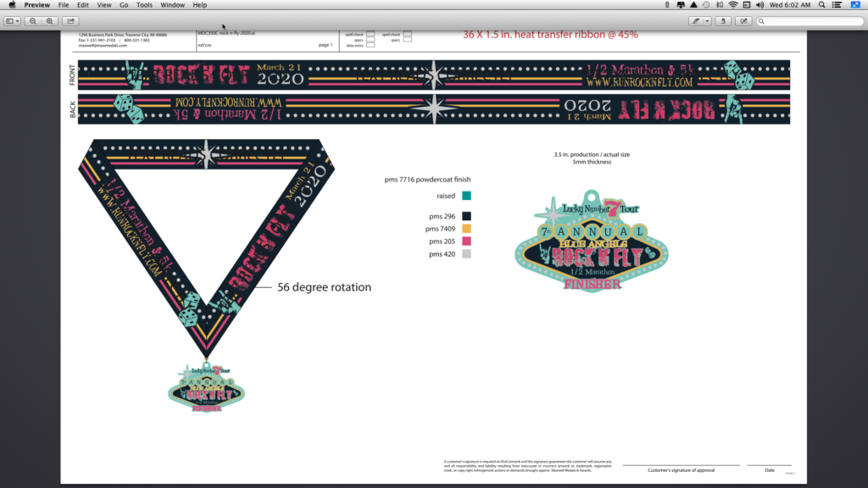The width and height of the screenshot is (868, 488).
Task: Click the Wi-Fi status icon
Action: (x=733, y=5)
